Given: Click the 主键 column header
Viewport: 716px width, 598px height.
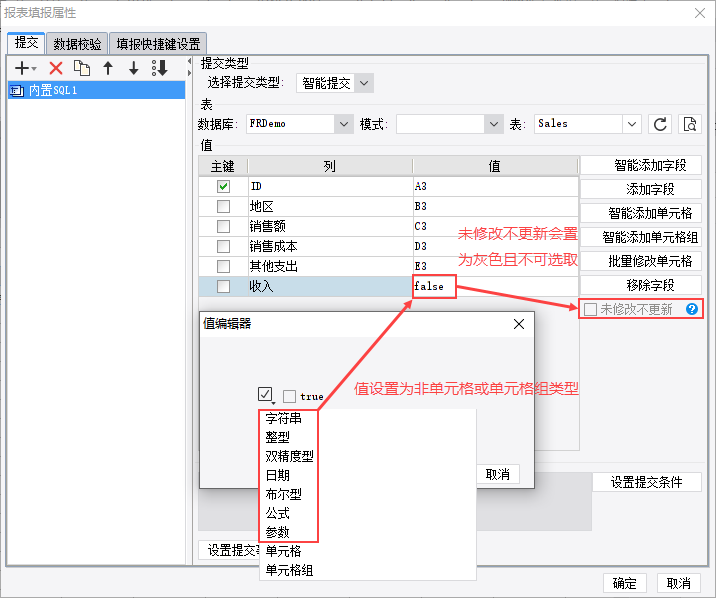Looking at the screenshot, I should click(223, 166).
